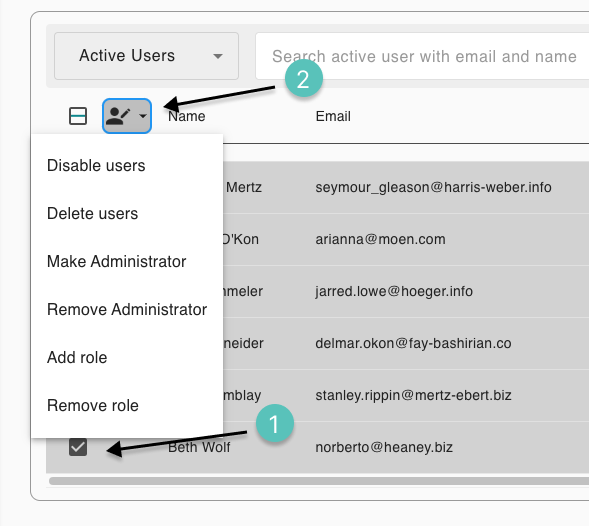Click Add role in the menu

[77, 357]
